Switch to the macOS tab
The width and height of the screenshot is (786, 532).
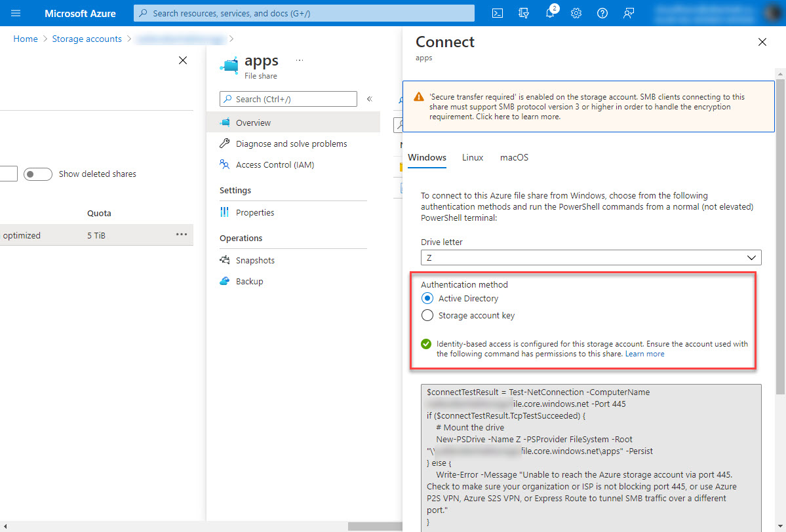point(515,158)
